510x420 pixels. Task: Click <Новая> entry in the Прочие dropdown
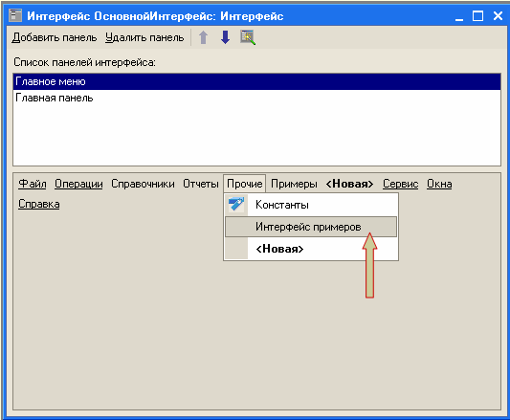[x=311, y=249]
